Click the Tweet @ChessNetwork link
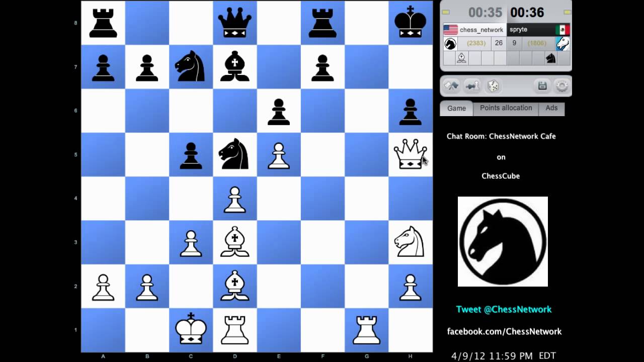This screenshot has height=362, width=644. click(504, 309)
